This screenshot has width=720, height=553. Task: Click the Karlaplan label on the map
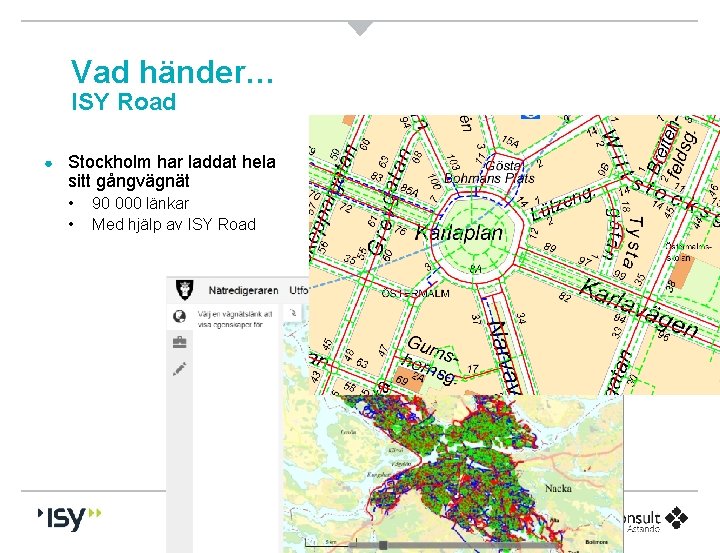pyautogui.click(x=459, y=232)
